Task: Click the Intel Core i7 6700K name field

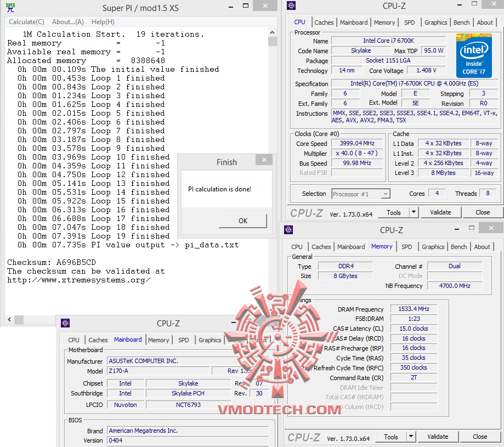Action: coord(389,41)
